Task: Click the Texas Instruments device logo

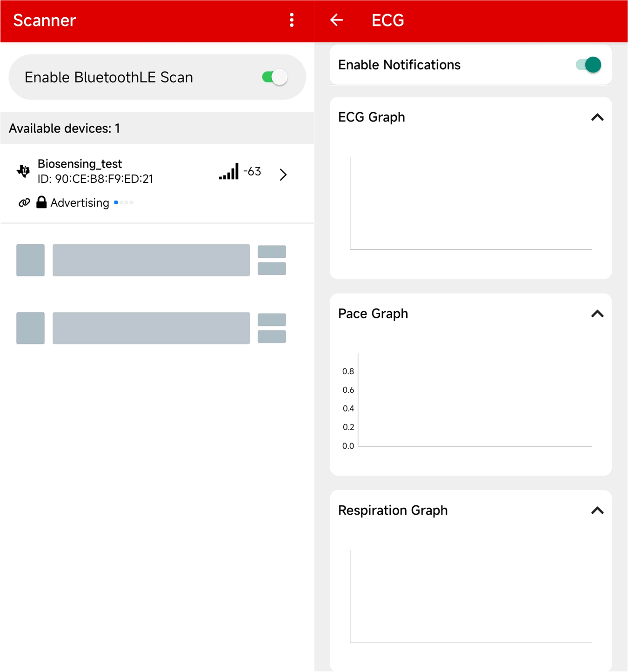Action: (23, 171)
